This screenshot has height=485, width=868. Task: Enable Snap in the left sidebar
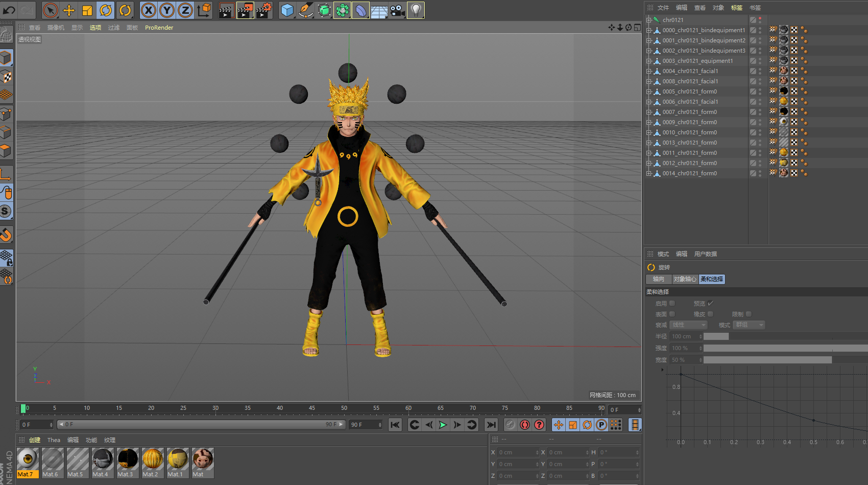[6, 235]
